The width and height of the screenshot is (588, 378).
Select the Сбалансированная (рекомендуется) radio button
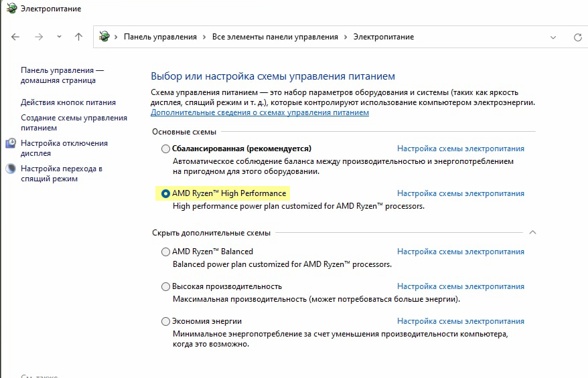click(x=165, y=149)
